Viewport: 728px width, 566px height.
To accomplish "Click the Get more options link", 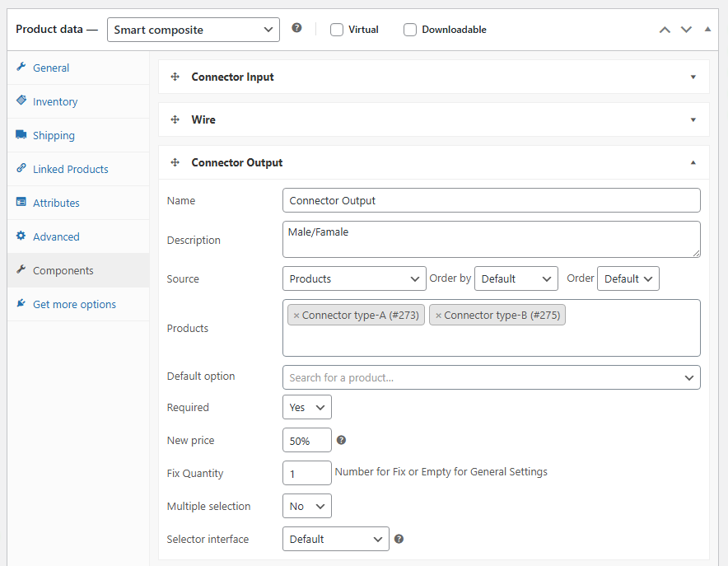I will click(74, 304).
